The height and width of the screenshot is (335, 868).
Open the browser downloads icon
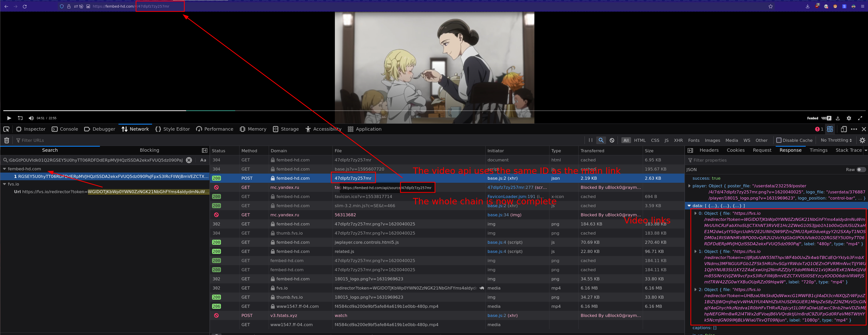pyautogui.click(x=808, y=6)
